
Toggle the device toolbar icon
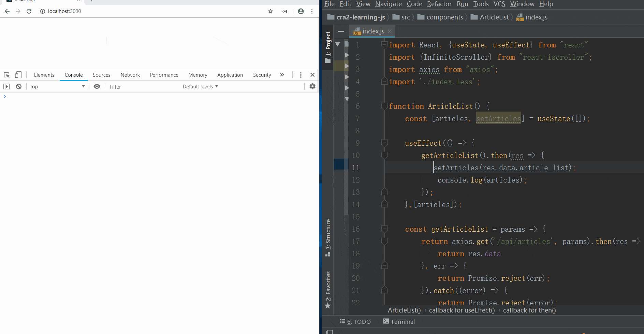pyautogui.click(x=18, y=75)
